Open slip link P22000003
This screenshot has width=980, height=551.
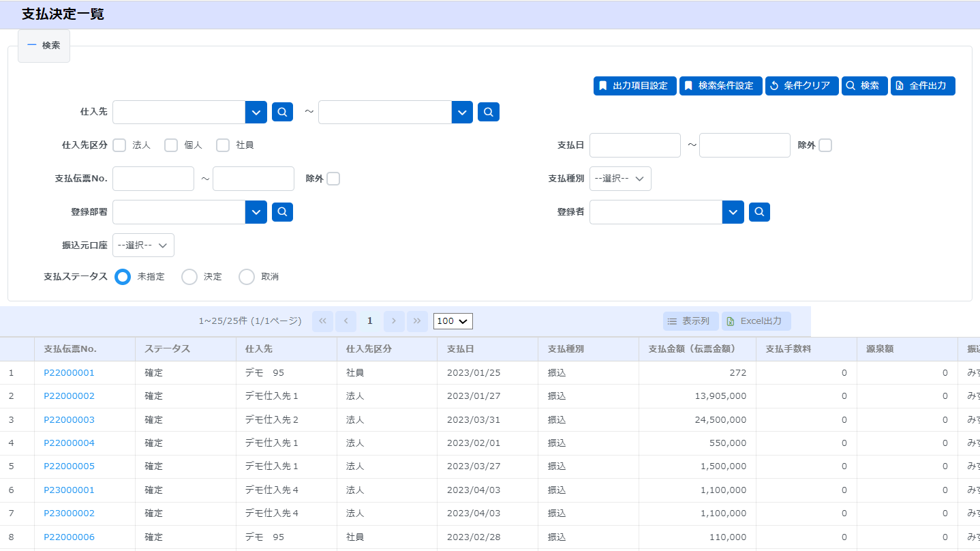pyautogui.click(x=69, y=420)
